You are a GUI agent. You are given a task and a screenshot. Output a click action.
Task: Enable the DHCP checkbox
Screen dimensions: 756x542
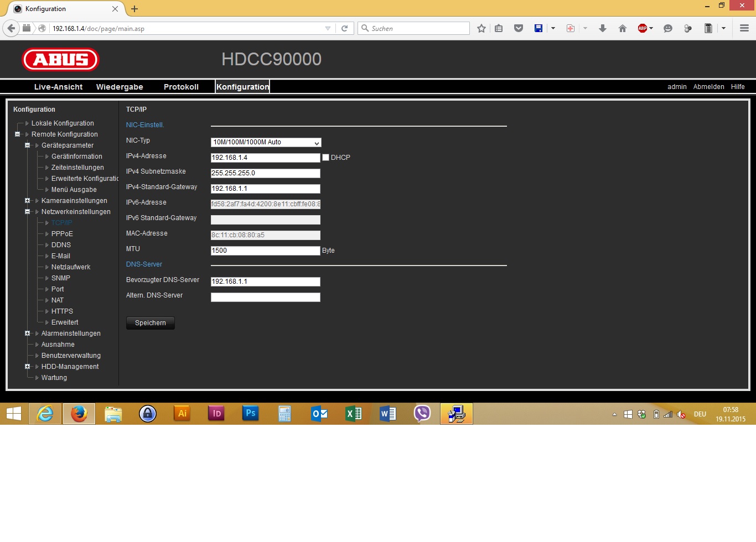point(325,158)
